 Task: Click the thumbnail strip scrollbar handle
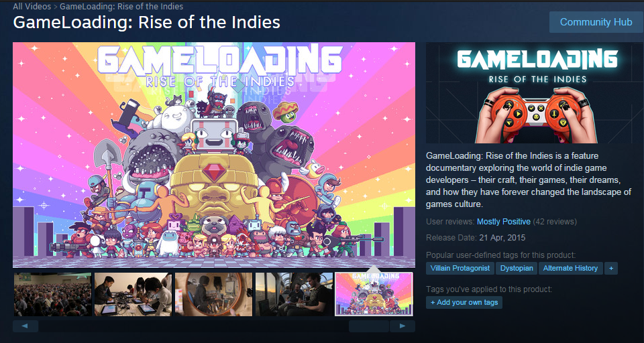pos(368,326)
